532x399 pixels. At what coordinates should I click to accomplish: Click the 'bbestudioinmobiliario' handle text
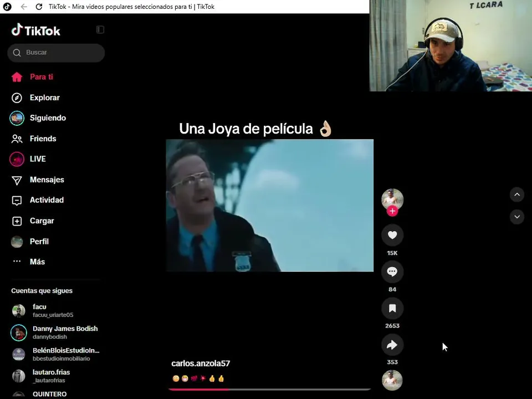(x=62, y=359)
